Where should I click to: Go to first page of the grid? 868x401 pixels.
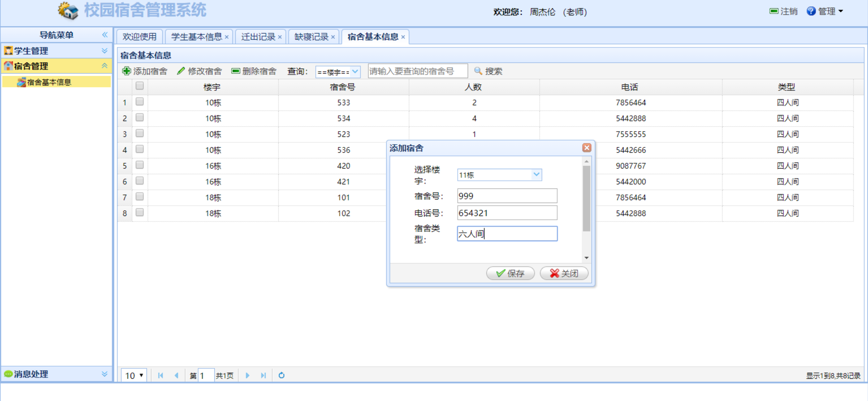pos(161,375)
